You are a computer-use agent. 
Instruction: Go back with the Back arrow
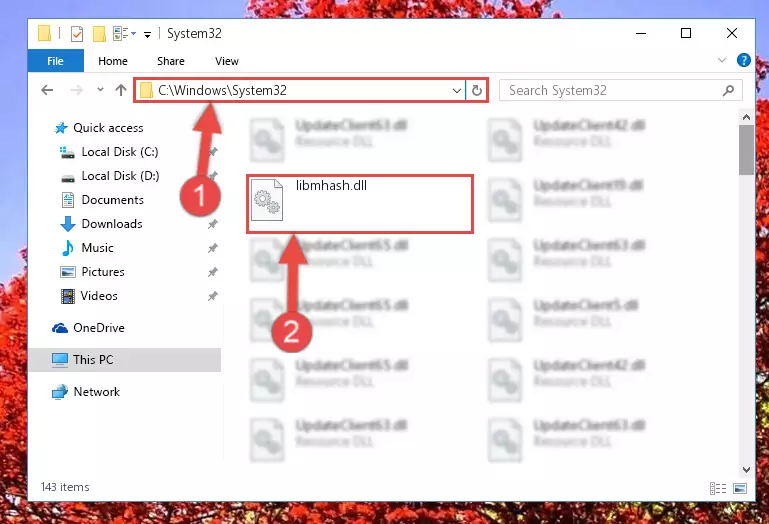coord(47,90)
